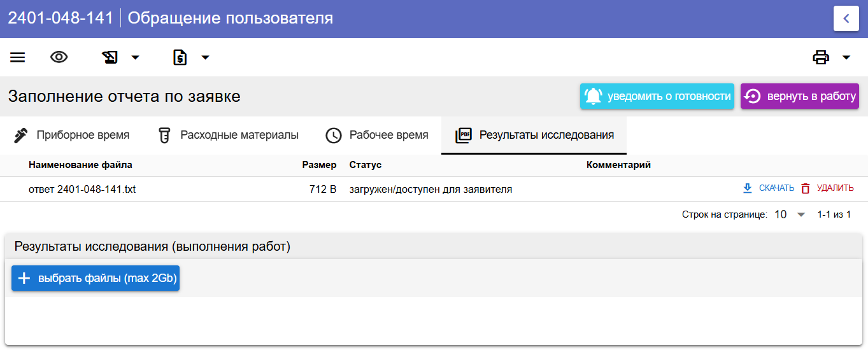Open the hamburger menu icon
The image size is (868, 350).
[18, 57]
